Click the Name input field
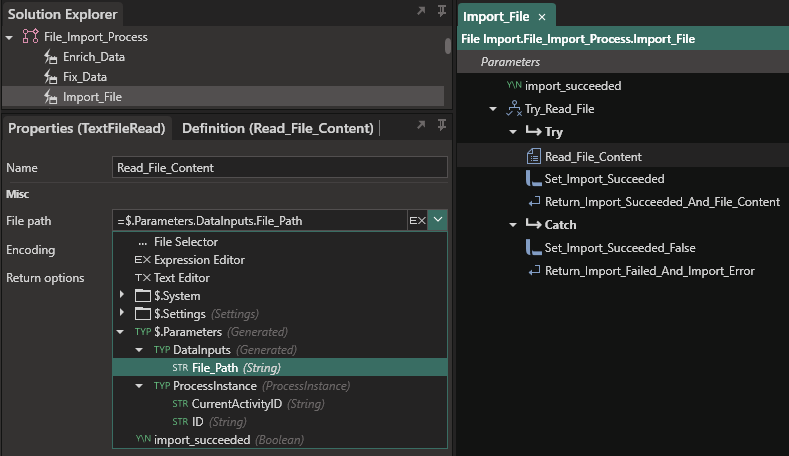 280,168
